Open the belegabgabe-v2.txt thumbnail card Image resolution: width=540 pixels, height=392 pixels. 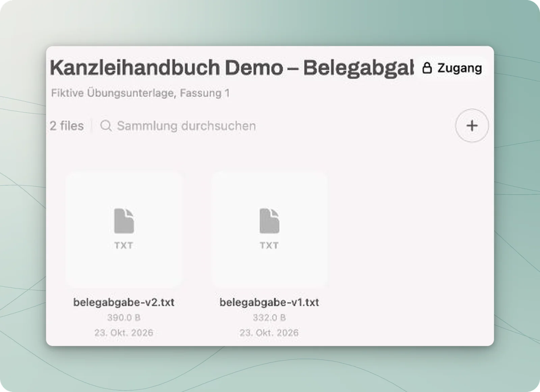click(x=124, y=230)
